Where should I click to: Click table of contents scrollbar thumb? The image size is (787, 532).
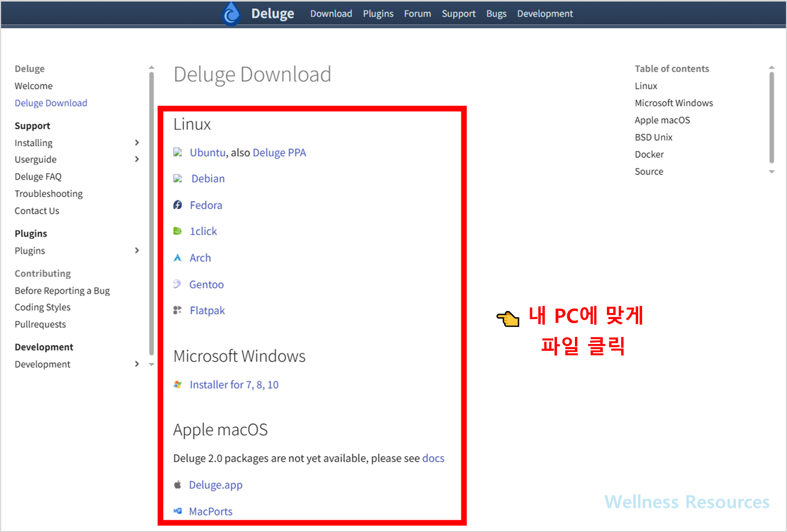[x=771, y=117]
